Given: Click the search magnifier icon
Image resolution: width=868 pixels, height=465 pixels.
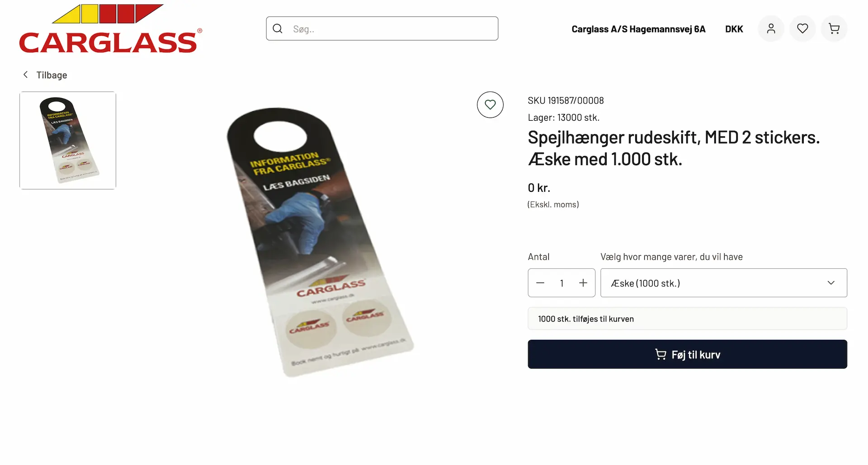Looking at the screenshot, I should [278, 28].
